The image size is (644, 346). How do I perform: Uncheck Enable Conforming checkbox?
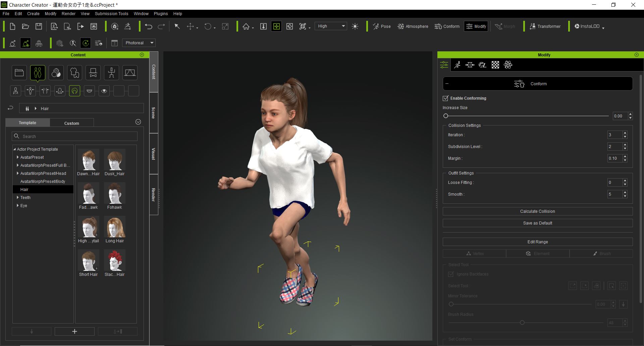(445, 98)
